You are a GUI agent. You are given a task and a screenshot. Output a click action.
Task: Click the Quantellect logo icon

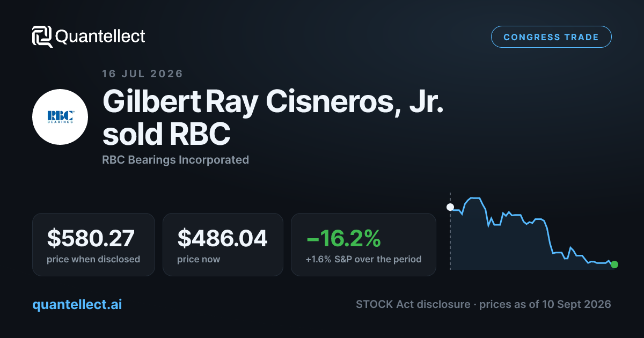42,36
